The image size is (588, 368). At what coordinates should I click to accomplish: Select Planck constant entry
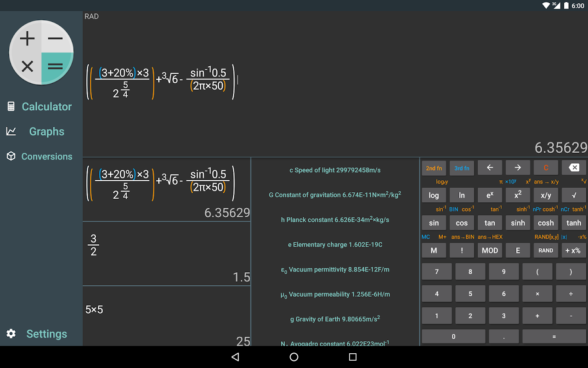point(335,219)
